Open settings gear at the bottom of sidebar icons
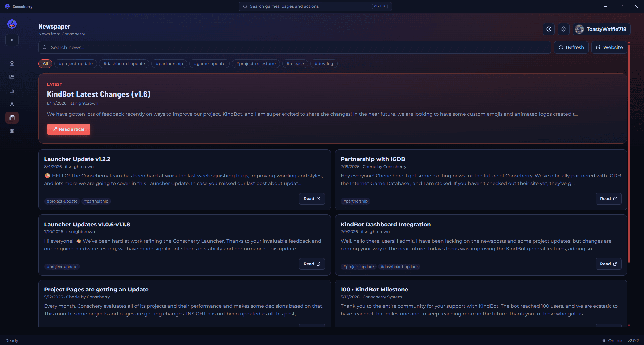This screenshot has height=345, width=644. click(x=12, y=131)
